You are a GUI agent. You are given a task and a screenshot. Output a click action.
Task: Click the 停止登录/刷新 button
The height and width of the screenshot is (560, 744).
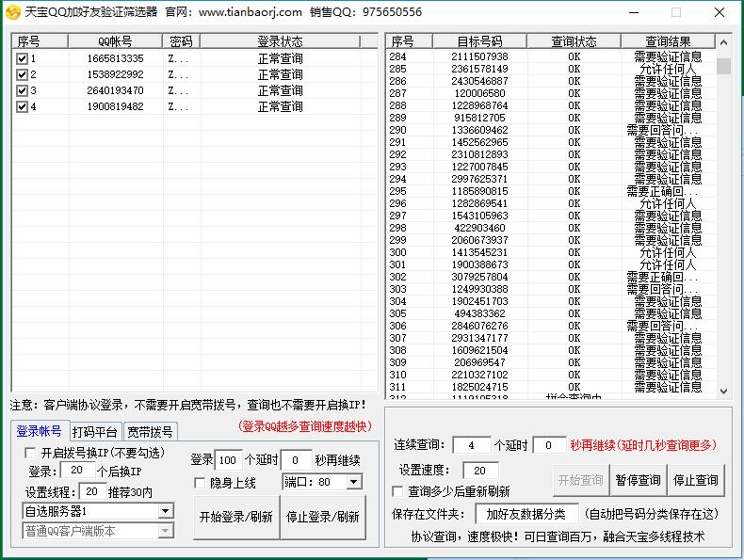(323, 518)
